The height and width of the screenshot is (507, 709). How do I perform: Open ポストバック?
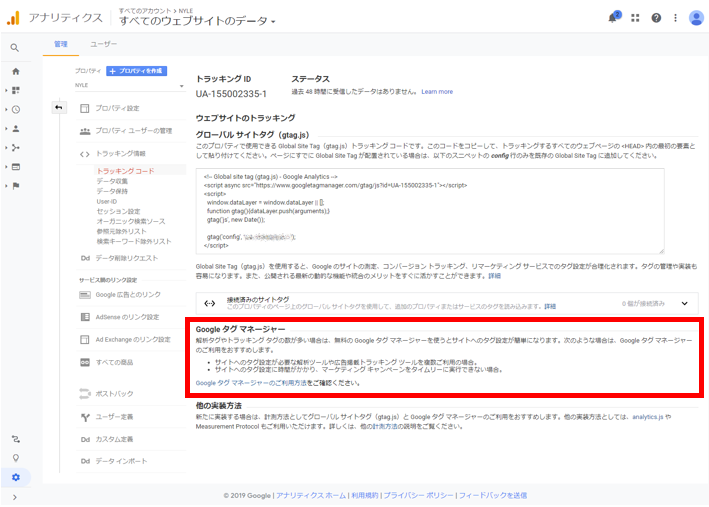point(114,393)
